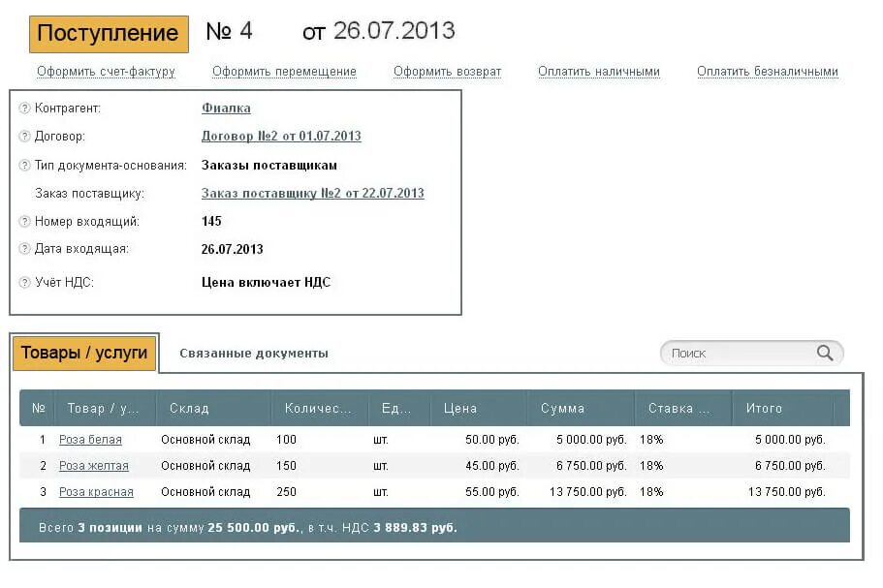This screenshot has height=588, width=883.
Task: Sort by Цена column header
Action: click(x=479, y=408)
